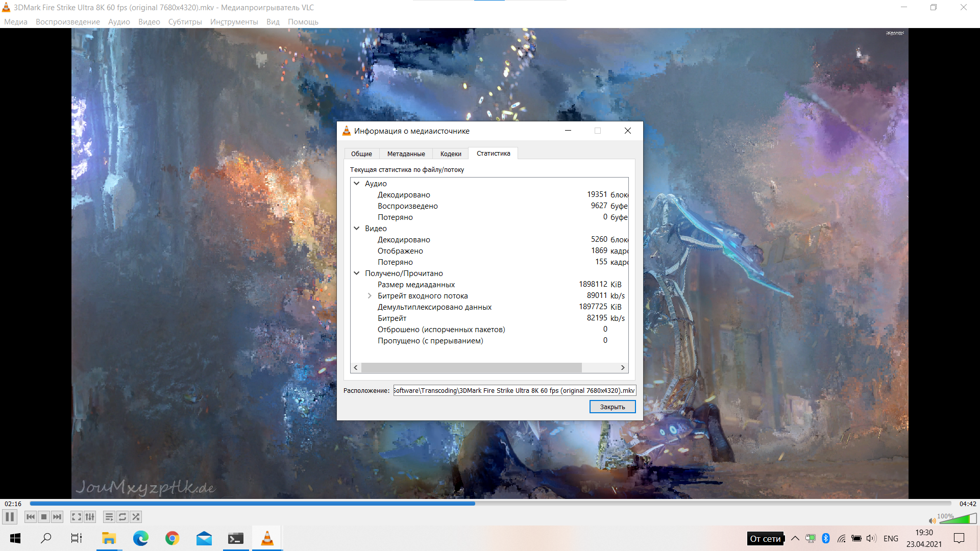Click VLC icon in taskbar
Image resolution: width=980 pixels, height=551 pixels.
[x=267, y=538]
